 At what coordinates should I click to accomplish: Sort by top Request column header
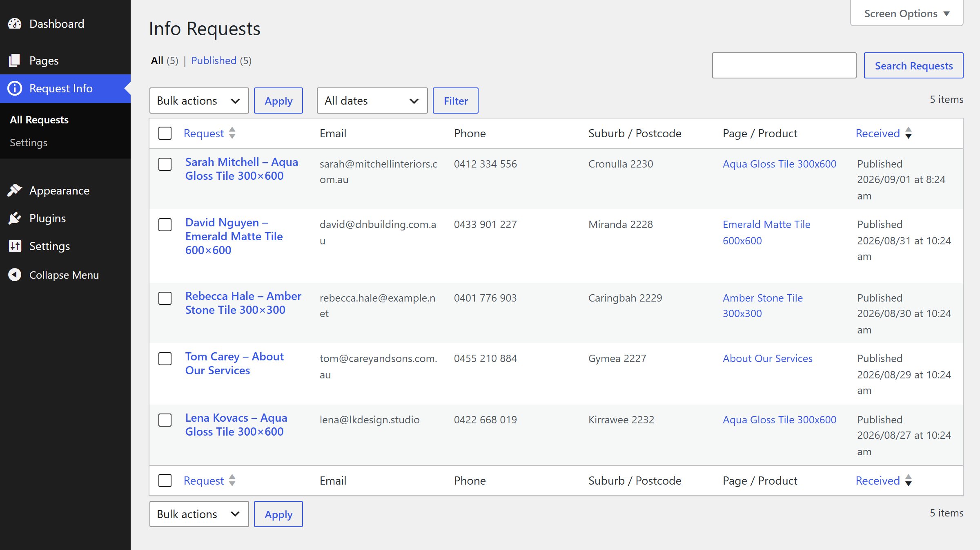(x=204, y=133)
